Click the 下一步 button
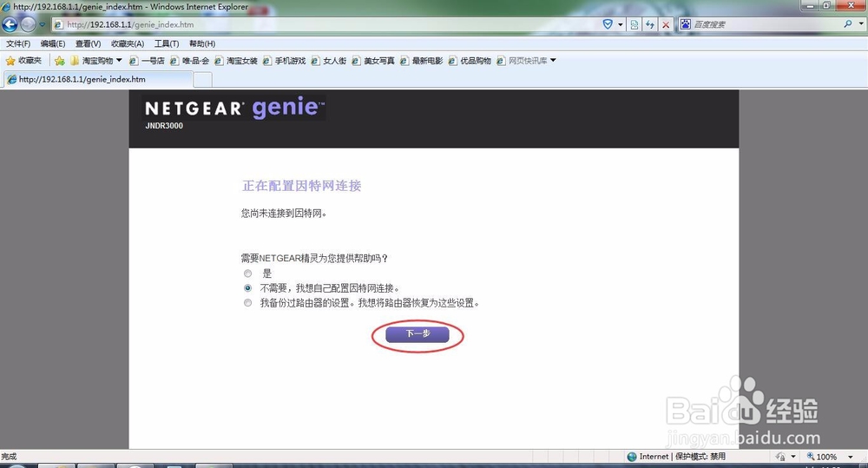 418,334
